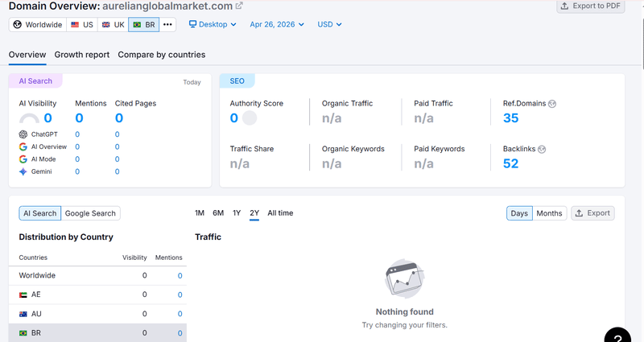Image resolution: width=644 pixels, height=342 pixels.
Task: Open the Growth report tab
Action: pos(82,55)
